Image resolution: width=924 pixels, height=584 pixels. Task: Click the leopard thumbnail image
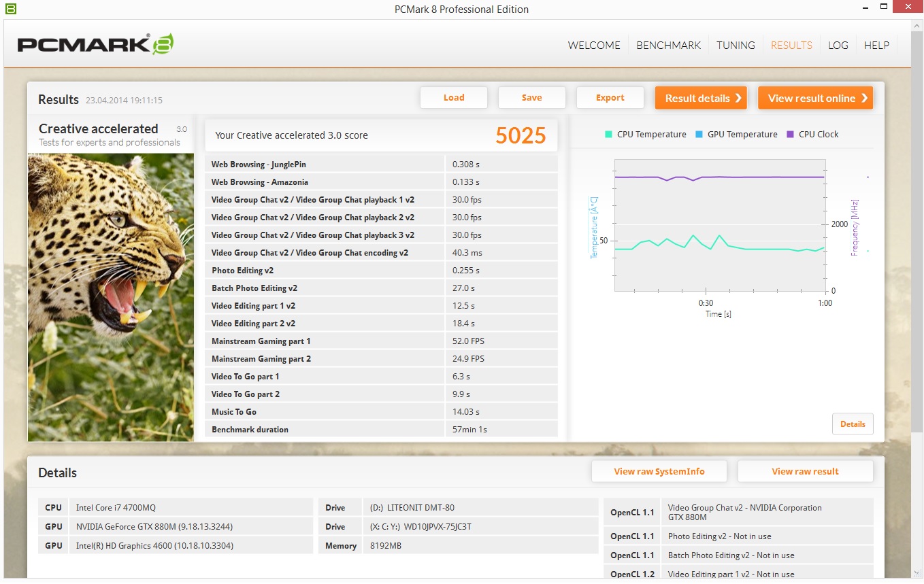[x=111, y=297]
